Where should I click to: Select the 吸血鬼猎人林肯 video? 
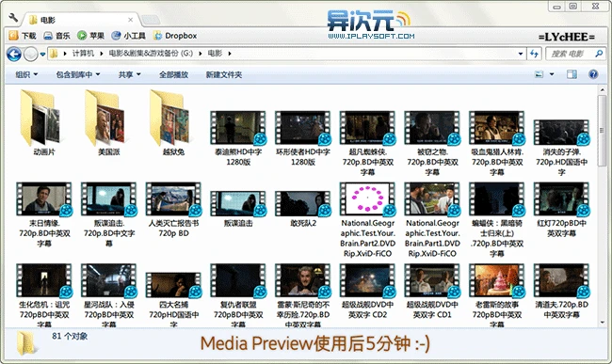tap(497, 143)
